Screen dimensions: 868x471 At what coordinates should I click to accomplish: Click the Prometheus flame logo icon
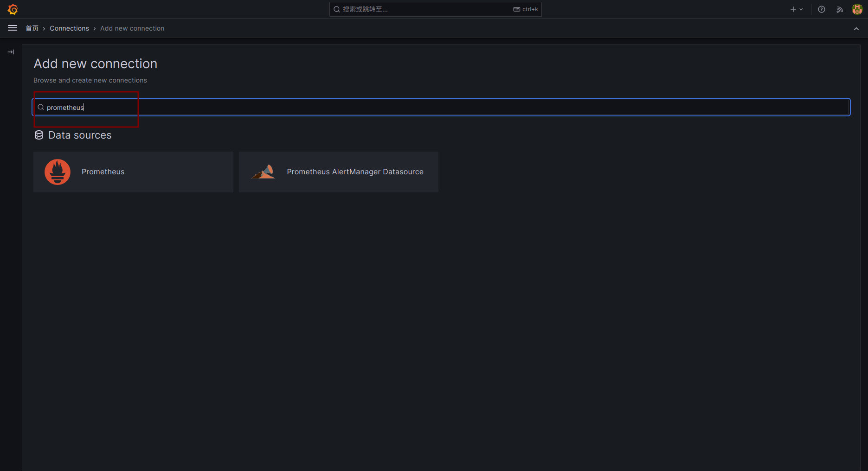[58, 172]
